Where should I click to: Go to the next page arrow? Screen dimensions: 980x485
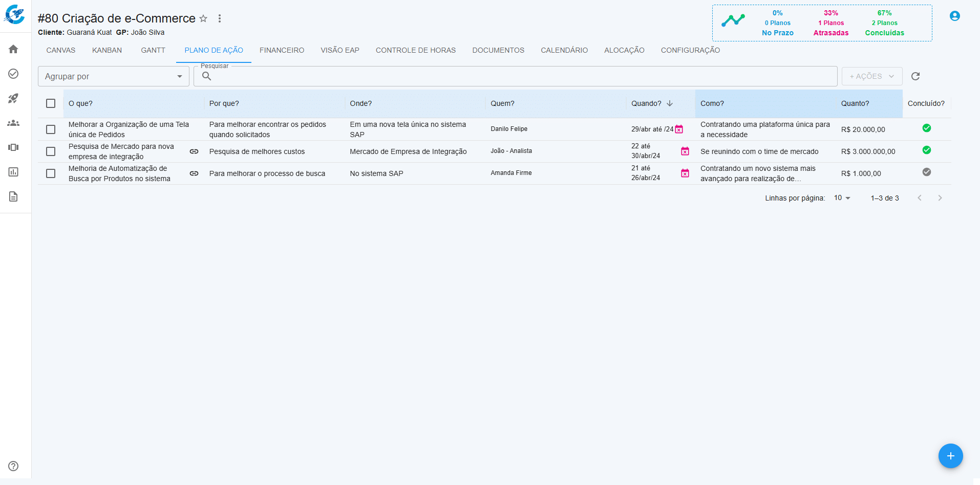[x=940, y=198]
